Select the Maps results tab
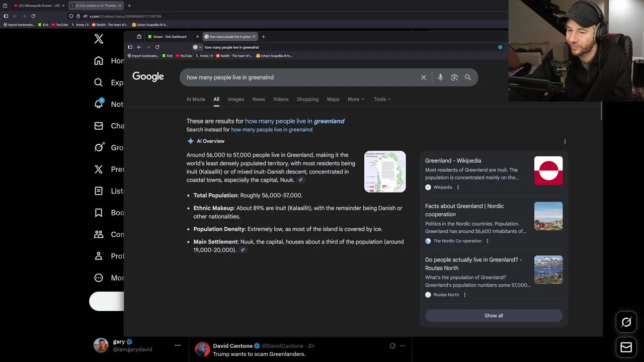This screenshot has height=362, width=644. coord(333,99)
